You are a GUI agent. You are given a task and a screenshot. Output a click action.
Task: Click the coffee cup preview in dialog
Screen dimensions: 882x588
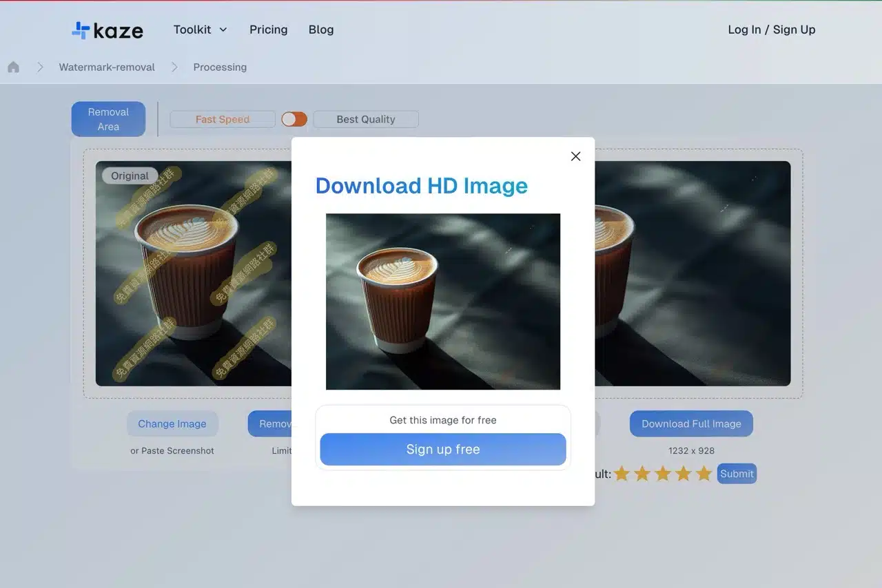coord(442,302)
